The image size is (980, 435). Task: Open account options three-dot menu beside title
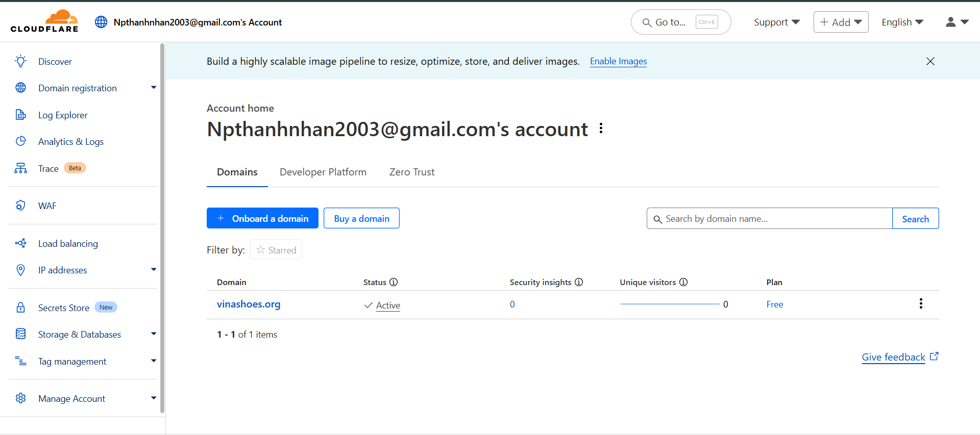[x=601, y=129]
